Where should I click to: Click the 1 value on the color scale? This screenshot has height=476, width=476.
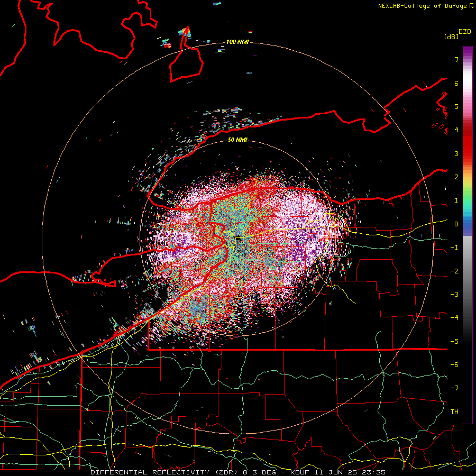(456, 200)
